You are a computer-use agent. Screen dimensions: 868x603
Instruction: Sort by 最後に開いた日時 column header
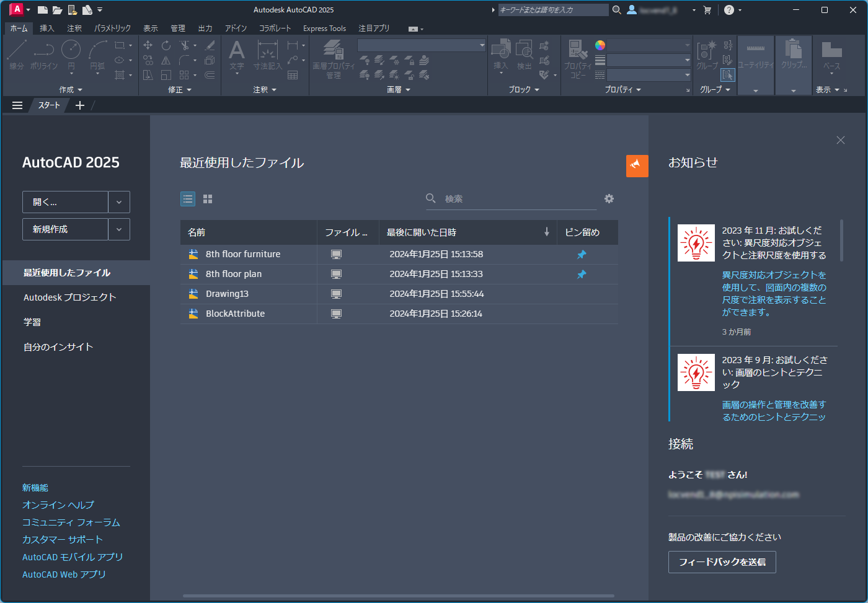468,232
